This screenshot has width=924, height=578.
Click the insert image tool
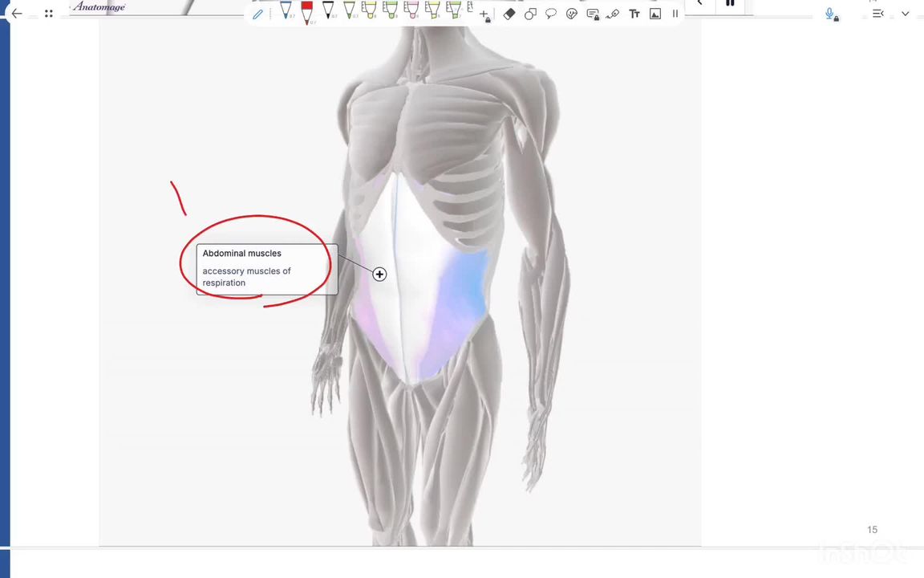click(655, 14)
